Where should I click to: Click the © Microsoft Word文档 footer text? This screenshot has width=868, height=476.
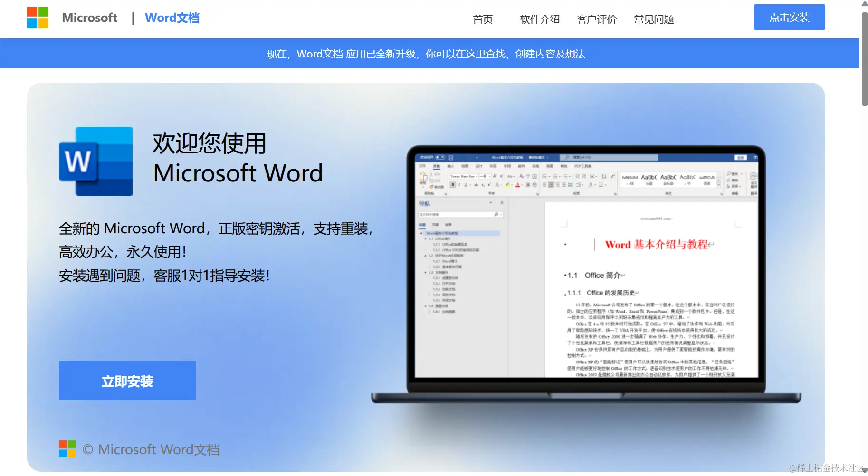point(151,449)
